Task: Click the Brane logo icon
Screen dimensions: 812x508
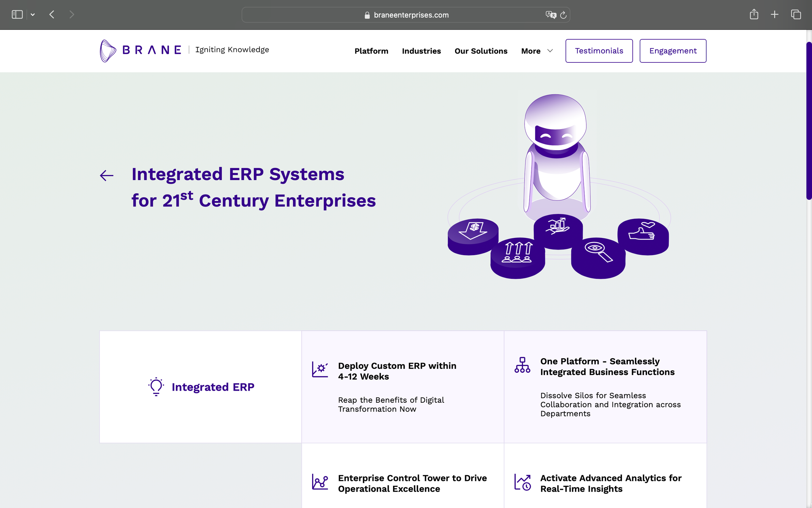Action: 108,51
